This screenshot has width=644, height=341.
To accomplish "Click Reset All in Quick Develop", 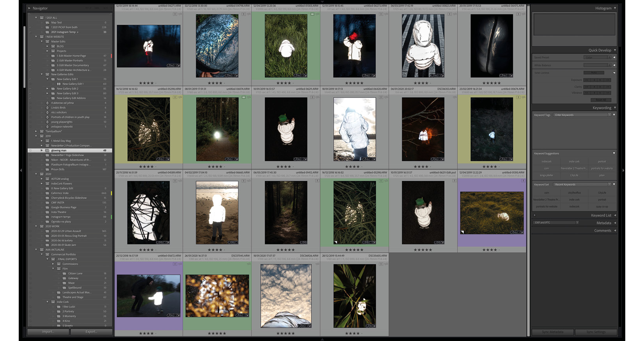I will [x=601, y=100].
